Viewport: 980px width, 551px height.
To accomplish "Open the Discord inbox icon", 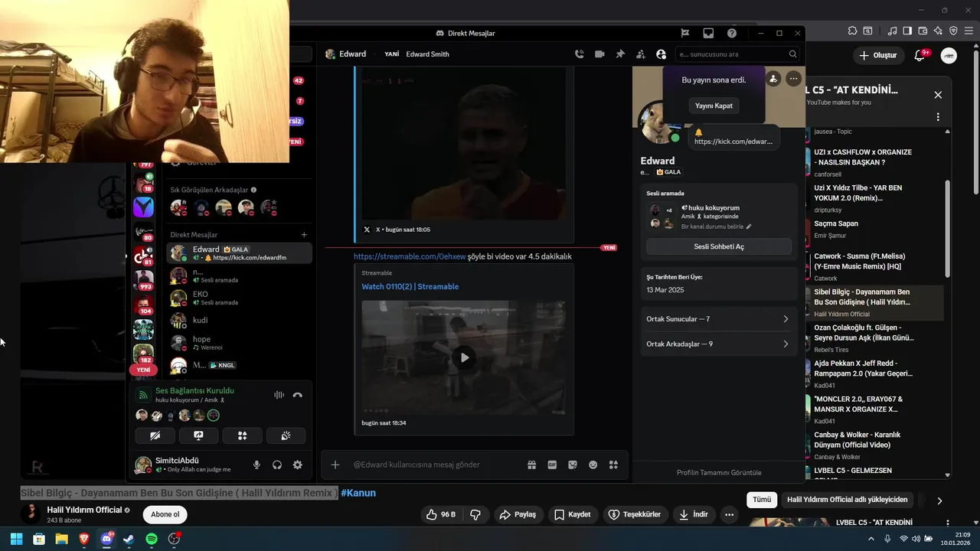I will [x=708, y=33].
